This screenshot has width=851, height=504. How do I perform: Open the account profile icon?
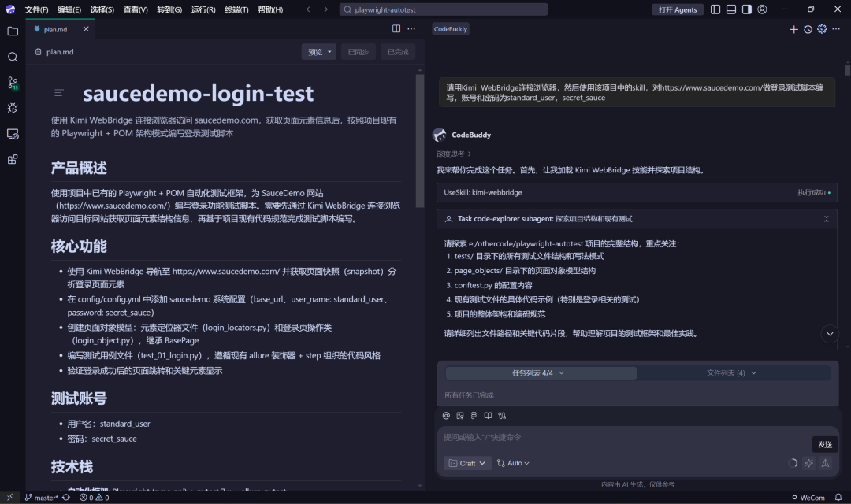point(762,9)
